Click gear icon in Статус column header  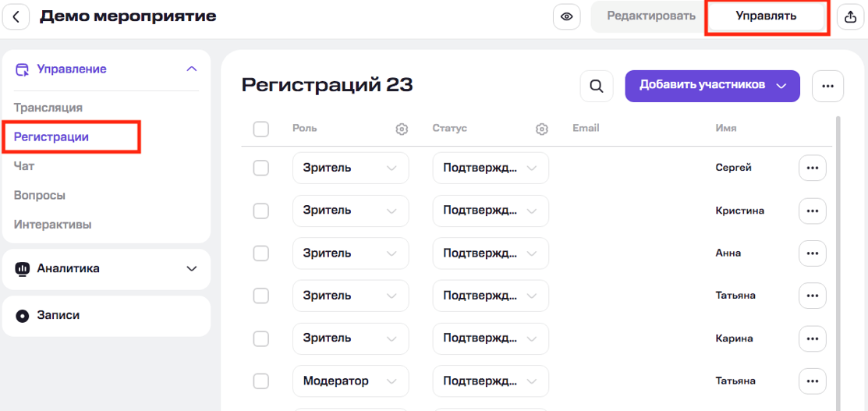[x=542, y=129]
